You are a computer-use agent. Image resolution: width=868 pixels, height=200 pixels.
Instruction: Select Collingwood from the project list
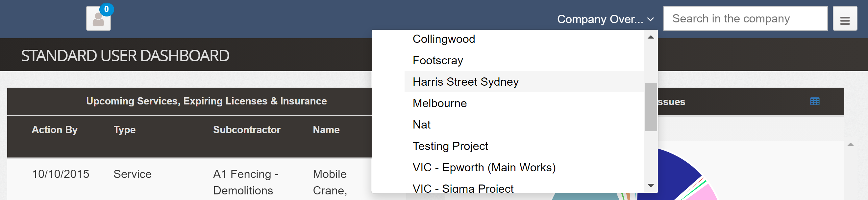click(x=443, y=39)
